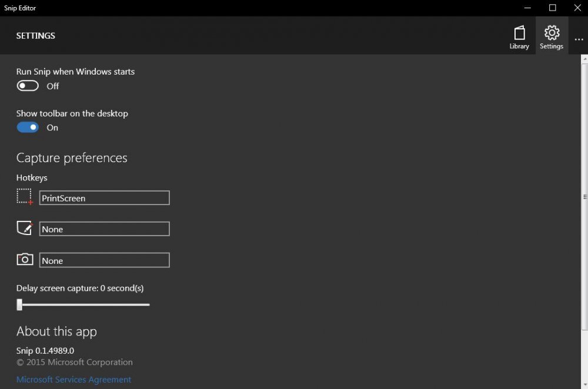Click the camera capture hotkey icon
This screenshot has height=389, width=588.
click(25, 259)
